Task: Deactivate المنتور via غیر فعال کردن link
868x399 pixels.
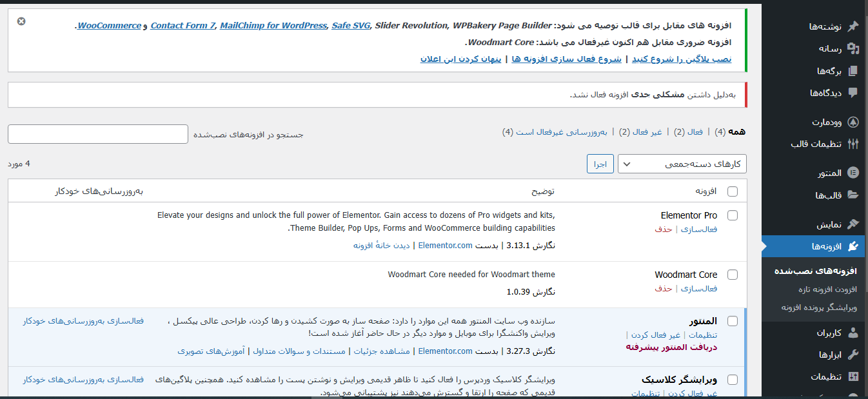Action: click(x=656, y=335)
